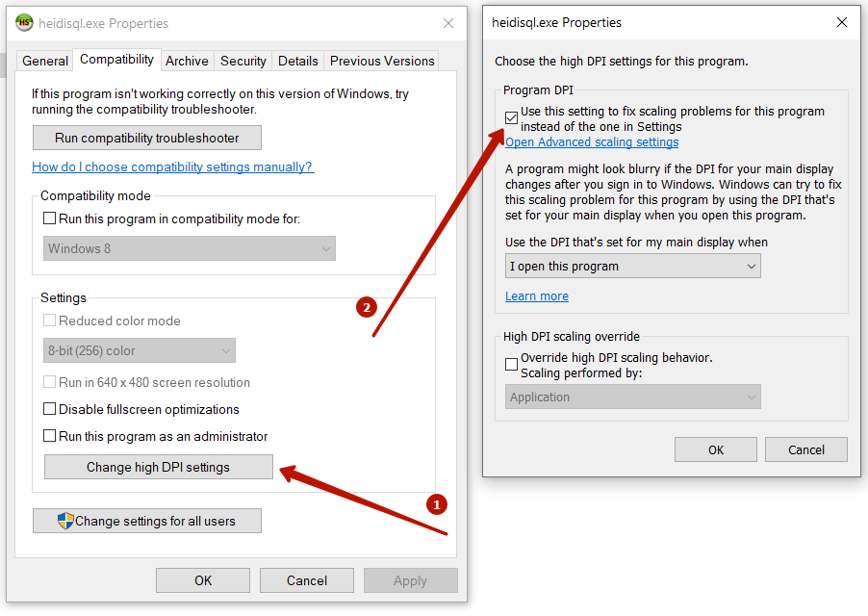Click the Learn more link

pos(536,296)
